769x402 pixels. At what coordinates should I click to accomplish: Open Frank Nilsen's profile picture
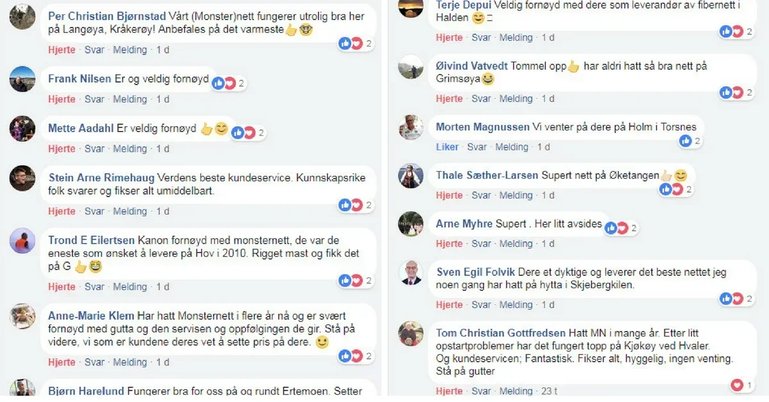pyautogui.click(x=23, y=79)
